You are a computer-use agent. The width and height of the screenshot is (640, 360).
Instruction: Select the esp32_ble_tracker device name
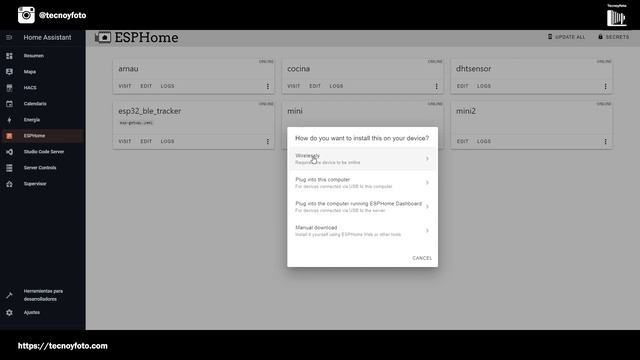[x=149, y=111]
